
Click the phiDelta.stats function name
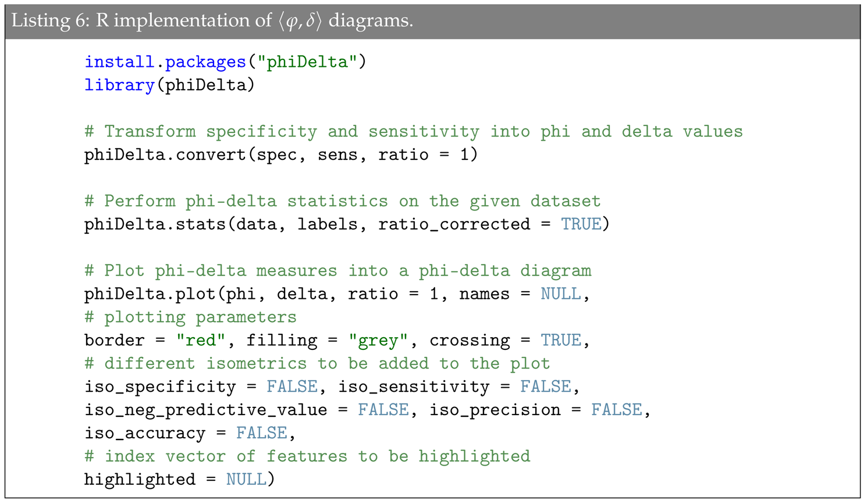tap(155, 224)
